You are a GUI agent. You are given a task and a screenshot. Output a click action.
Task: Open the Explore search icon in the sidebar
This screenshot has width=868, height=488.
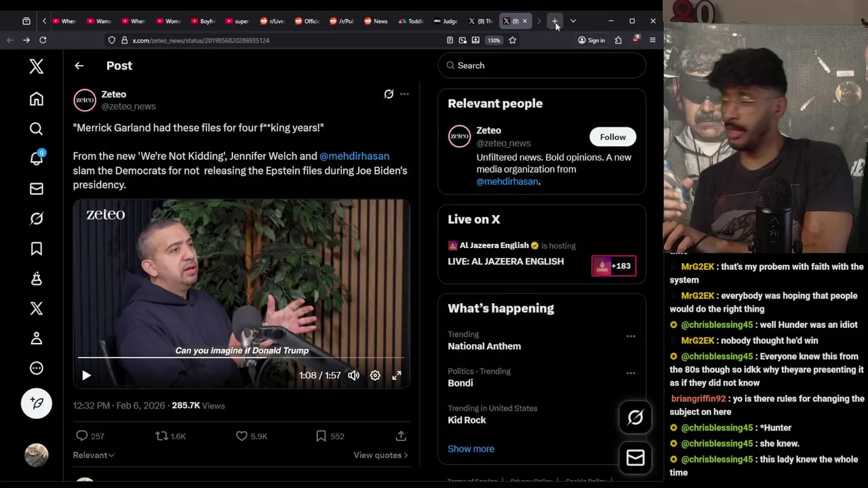(x=37, y=129)
